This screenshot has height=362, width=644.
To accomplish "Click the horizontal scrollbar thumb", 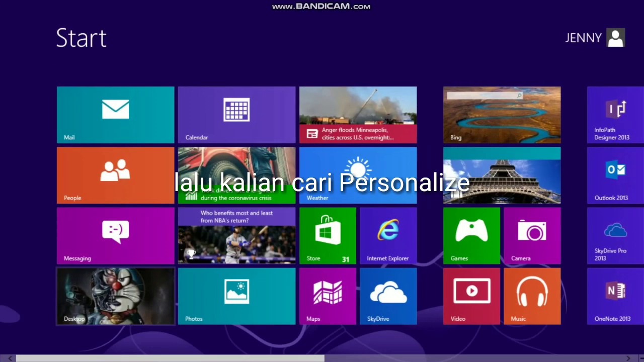I will pyautogui.click(x=170, y=358).
